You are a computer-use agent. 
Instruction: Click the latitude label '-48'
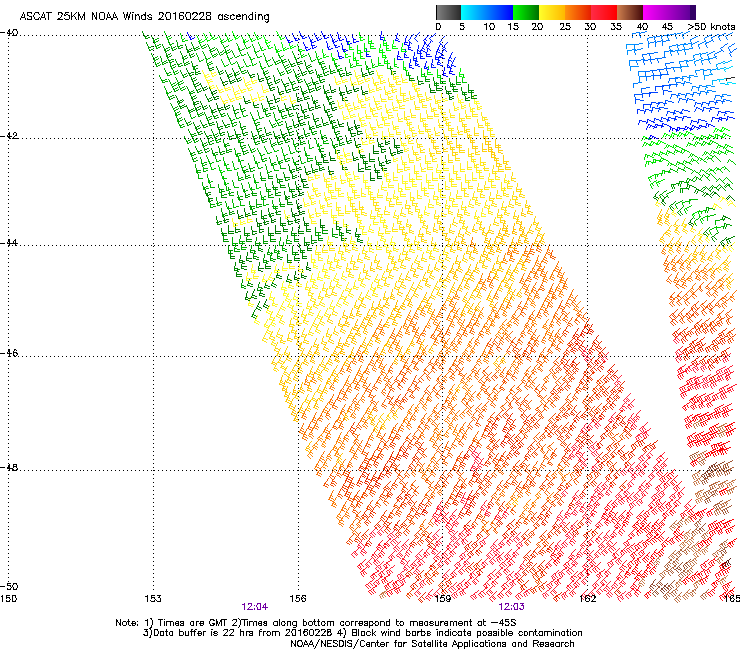[x=9, y=467]
